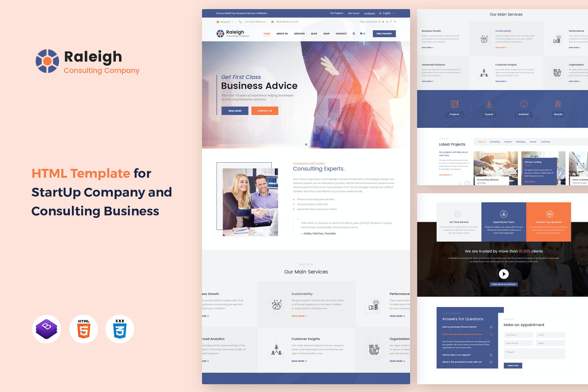Click the CONTACT US link in hero section
Image resolution: width=588 pixels, height=392 pixels.
point(265,110)
